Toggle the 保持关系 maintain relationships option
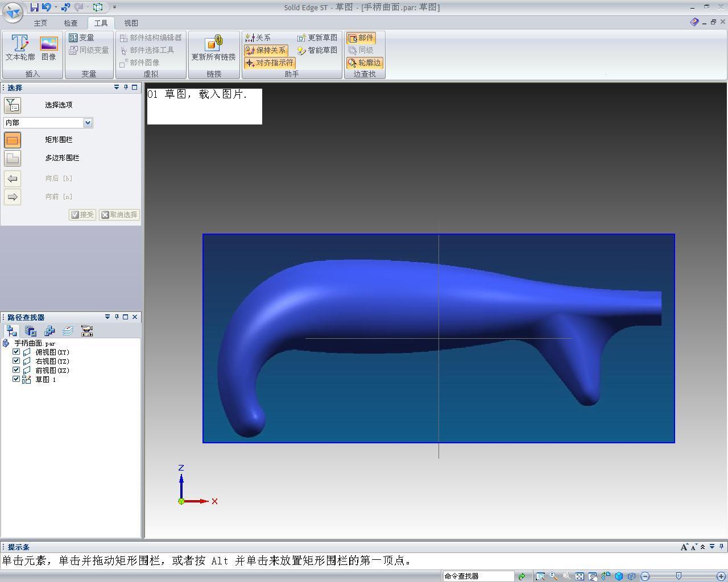Screen dimensions: 728x582 coord(266,50)
